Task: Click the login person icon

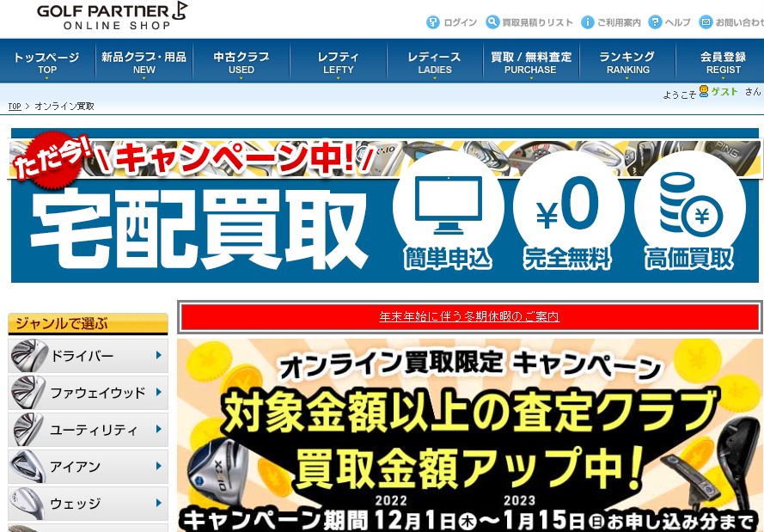Action: [432, 22]
